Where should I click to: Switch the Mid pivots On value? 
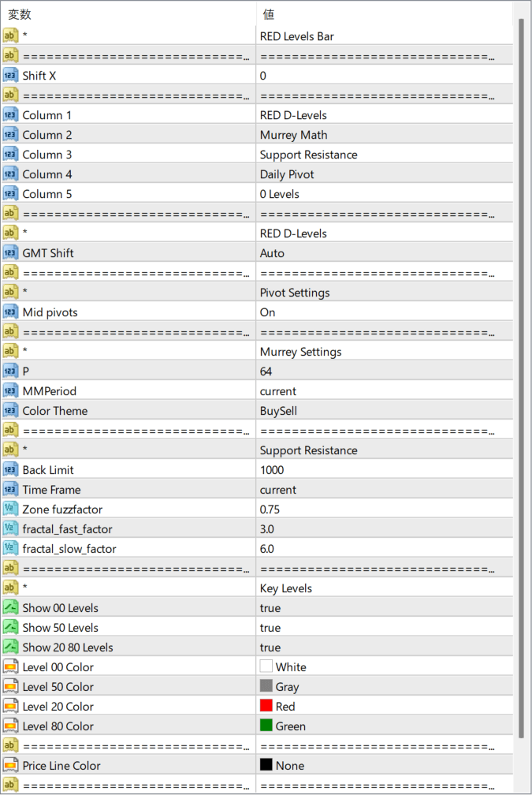coord(267,312)
